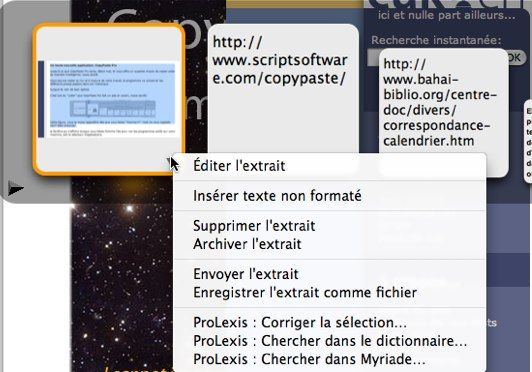Select ProLexis : Chercher dans le dictionnaire

(329, 341)
